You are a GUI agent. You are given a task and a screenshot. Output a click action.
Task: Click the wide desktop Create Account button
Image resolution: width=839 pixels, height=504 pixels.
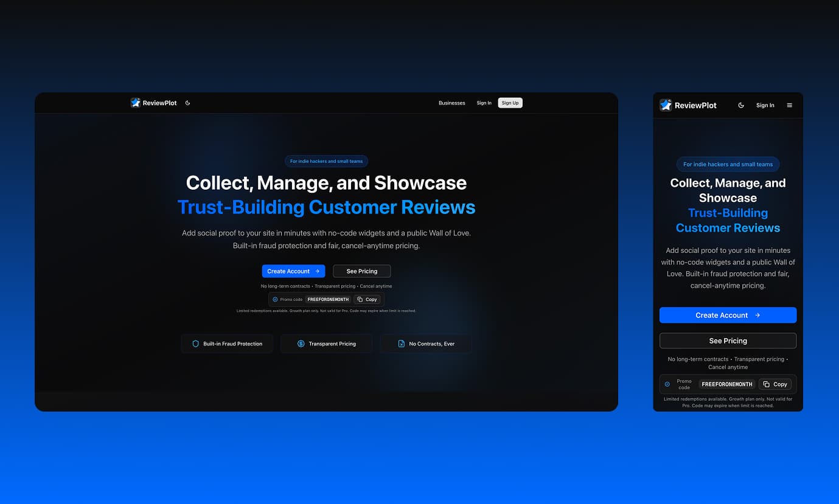click(293, 271)
